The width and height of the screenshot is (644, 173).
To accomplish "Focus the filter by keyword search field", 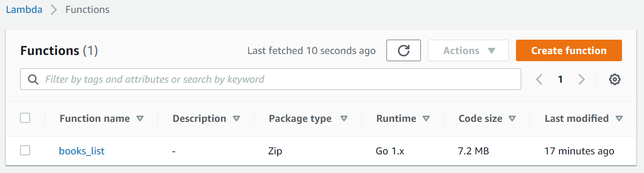I will point(270,79).
